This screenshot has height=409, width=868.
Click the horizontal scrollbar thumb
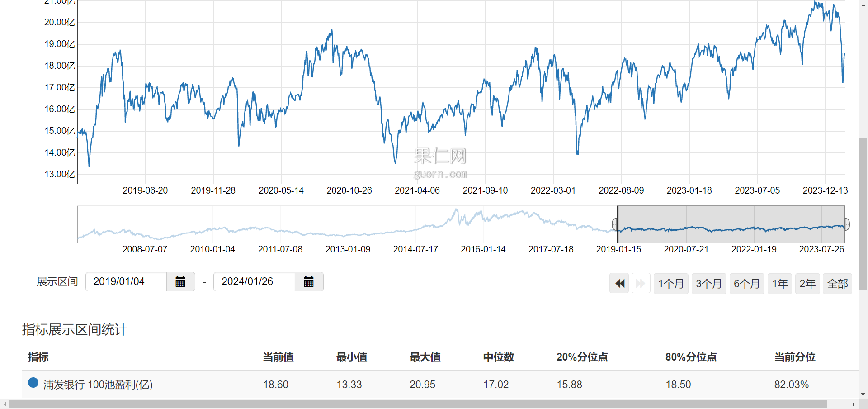pos(418,404)
